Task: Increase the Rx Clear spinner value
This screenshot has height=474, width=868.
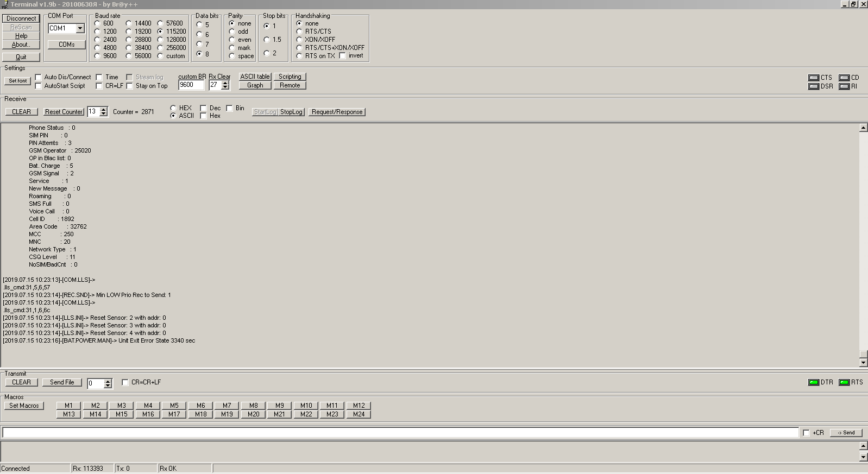Action: click(x=225, y=83)
